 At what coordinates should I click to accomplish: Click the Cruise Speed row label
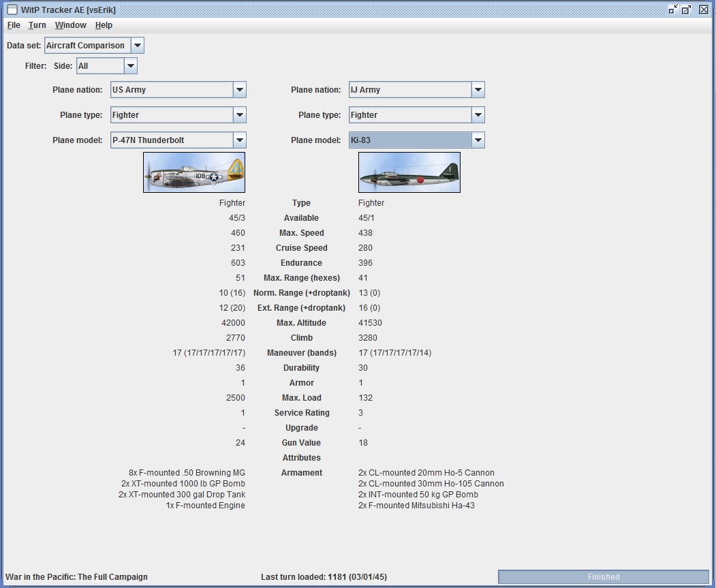click(301, 248)
